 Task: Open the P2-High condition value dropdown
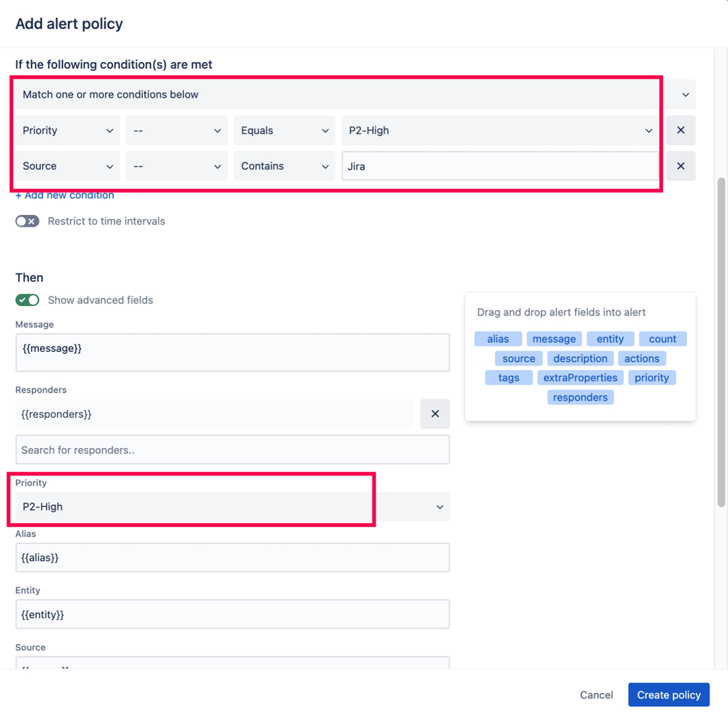[647, 130]
